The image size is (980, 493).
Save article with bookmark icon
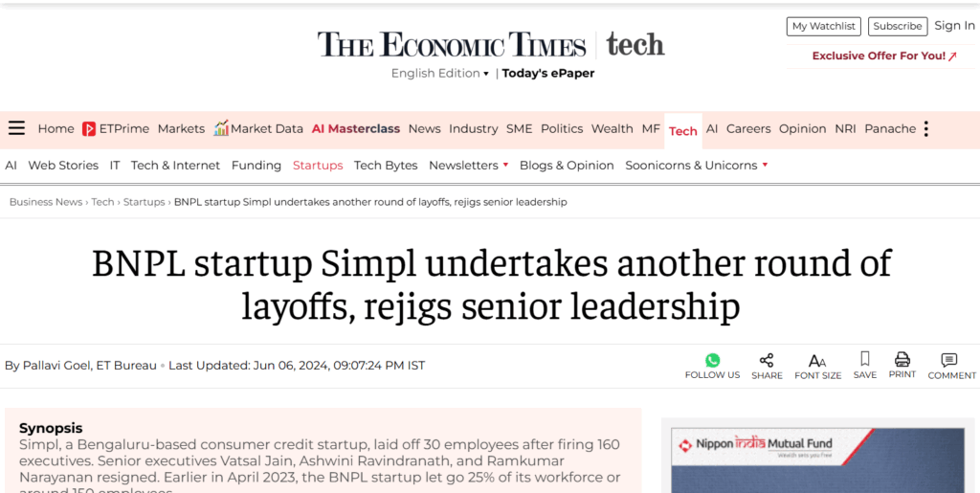click(865, 359)
